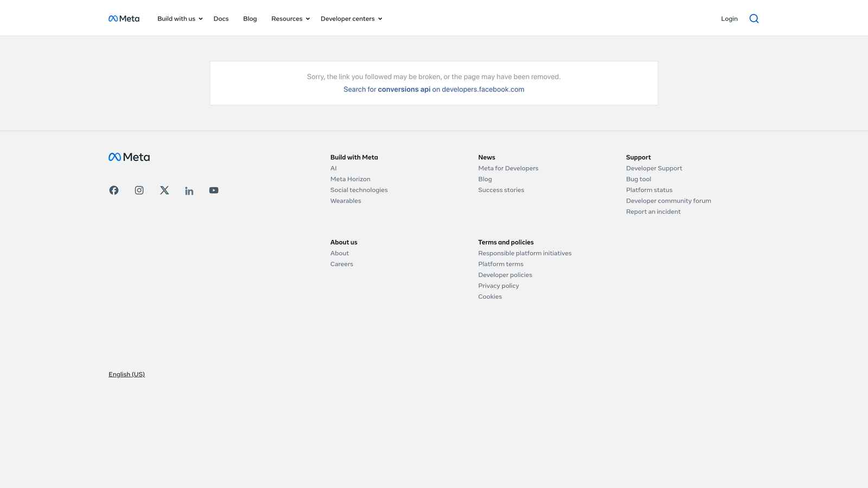Viewport: 868px width, 488px height.
Task: Click the Login button
Action: 729,18
